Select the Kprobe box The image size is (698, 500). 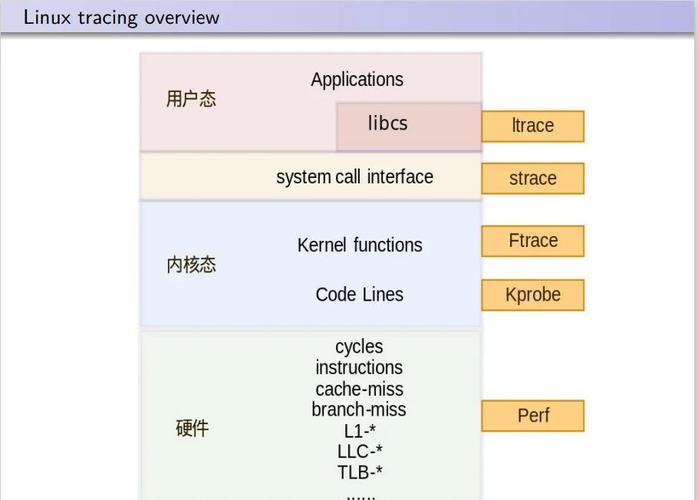pos(532,295)
